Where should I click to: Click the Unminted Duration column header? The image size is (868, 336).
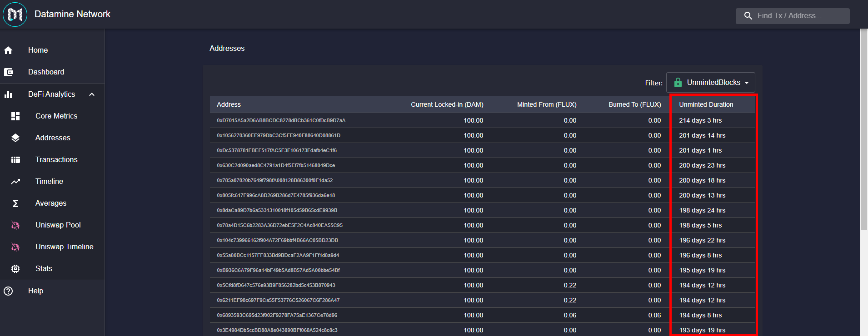[x=706, y=104]
